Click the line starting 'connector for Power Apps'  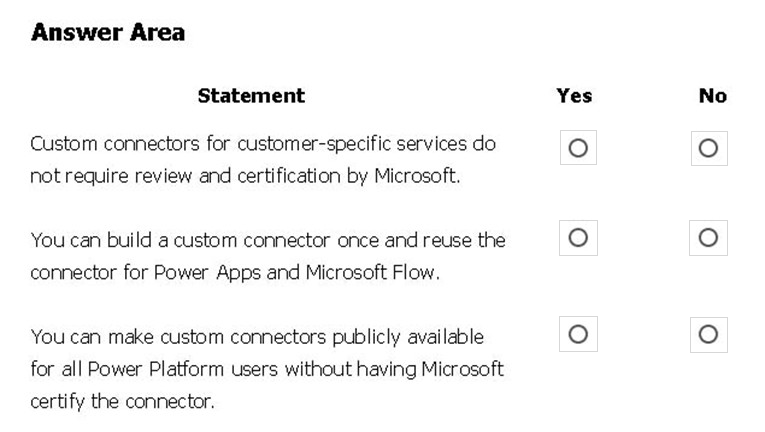[235, 273]
